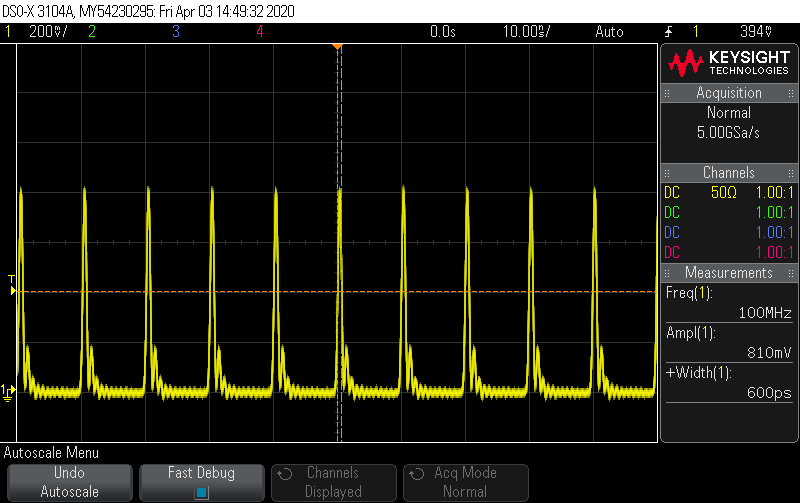Click the 50Ω impedance label
800x503 pixels.
pyautogui.click(x=724, y=193)
